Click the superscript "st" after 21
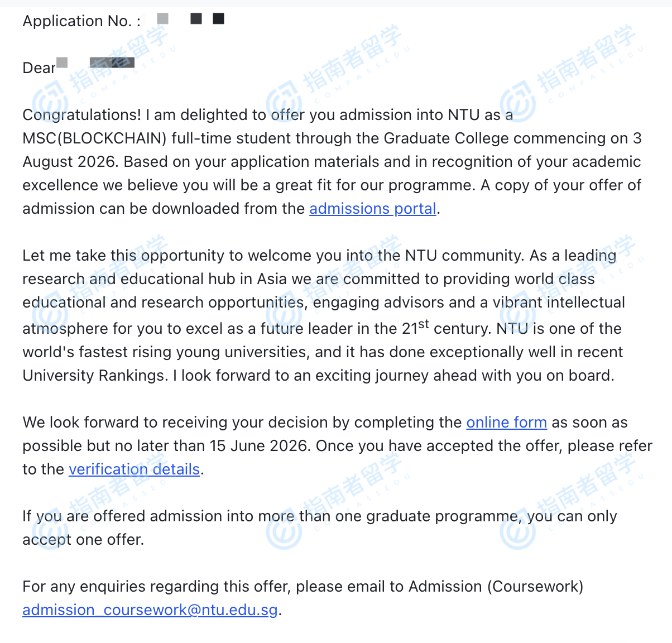This screenshot has height=643, width=672. point(424,324)
